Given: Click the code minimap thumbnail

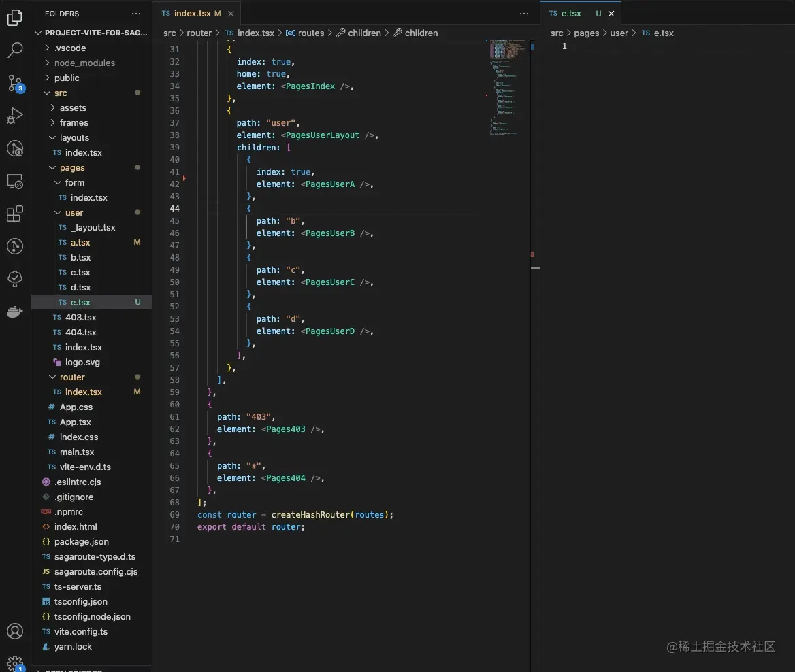Looking at the screenshot, I should tap(508, 88).
